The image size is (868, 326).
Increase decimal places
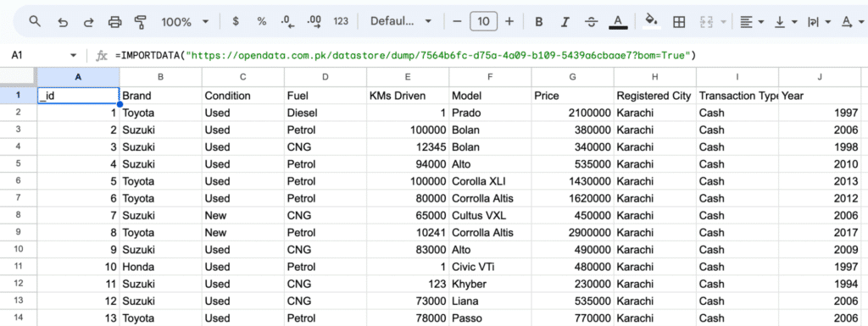pos(314,21)
